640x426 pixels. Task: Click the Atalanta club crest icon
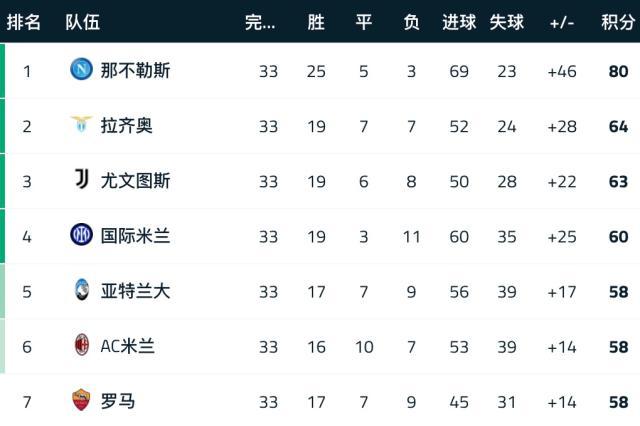pos(81,291)
